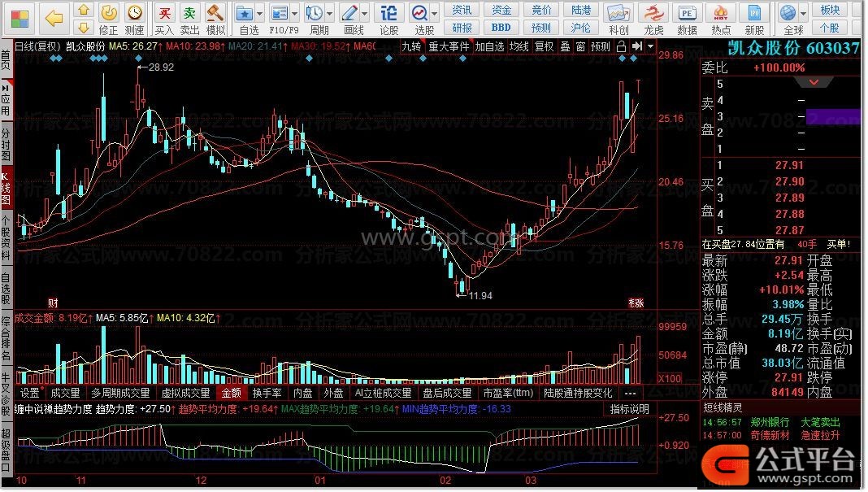Toggle X100 volume scale multiplier
Image resolution: width=868 pixels, height=492 pixels.
(x=669, y=379)
